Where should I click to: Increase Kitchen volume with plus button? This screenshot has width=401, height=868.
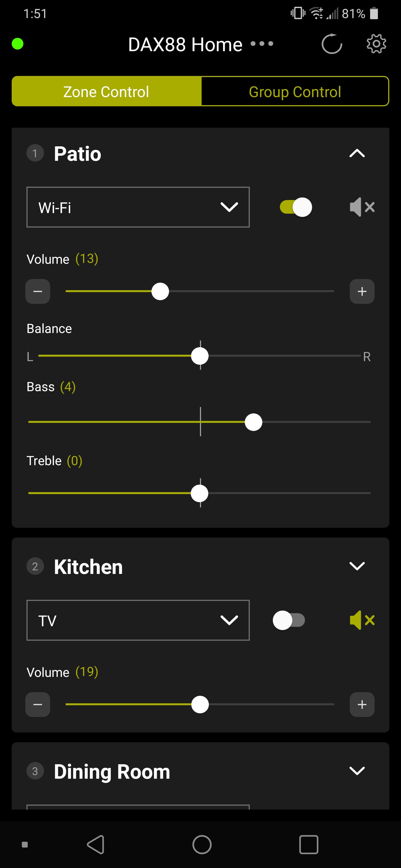coord(362,705)
